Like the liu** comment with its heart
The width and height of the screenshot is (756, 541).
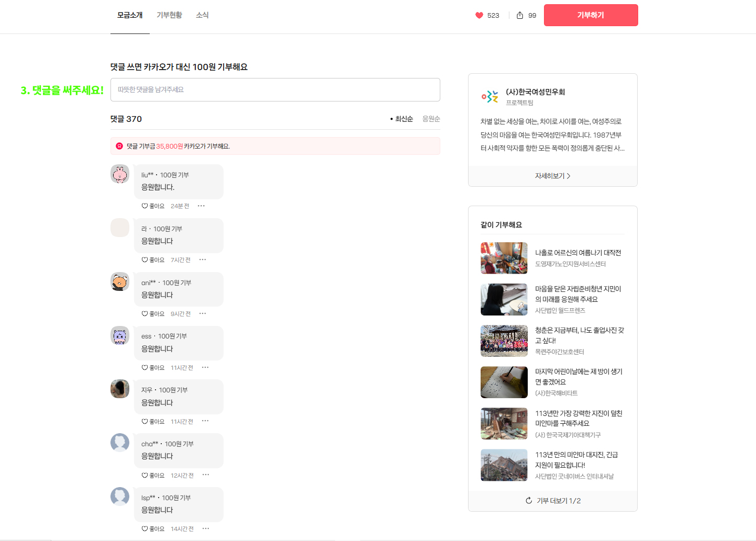144,206
